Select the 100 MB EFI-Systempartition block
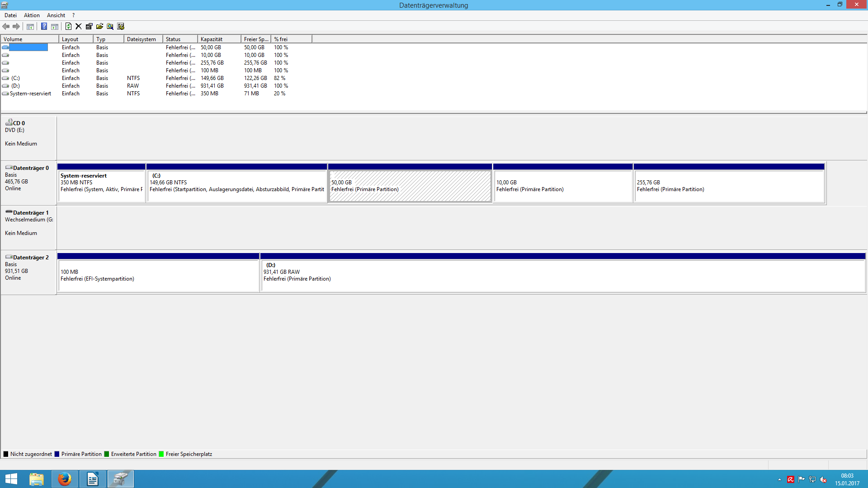Image resolution: width=868 pixels, height=488 pixels. 158,273
